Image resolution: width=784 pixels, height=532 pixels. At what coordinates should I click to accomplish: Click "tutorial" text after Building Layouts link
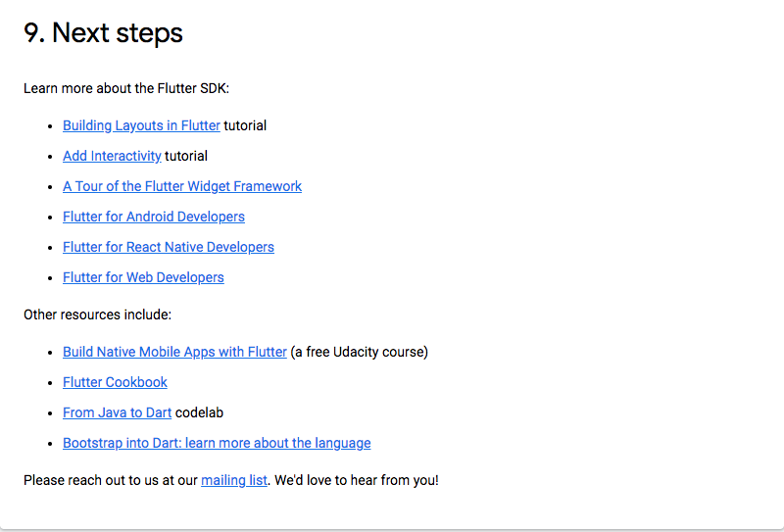click(245, 125)
